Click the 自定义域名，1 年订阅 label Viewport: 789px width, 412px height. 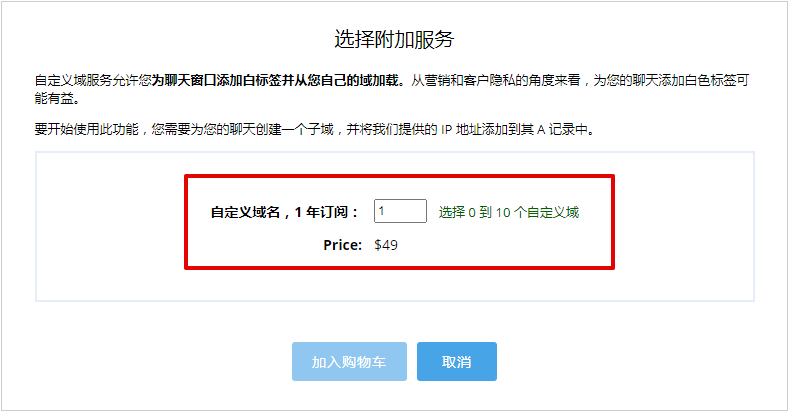click(284, 212)
